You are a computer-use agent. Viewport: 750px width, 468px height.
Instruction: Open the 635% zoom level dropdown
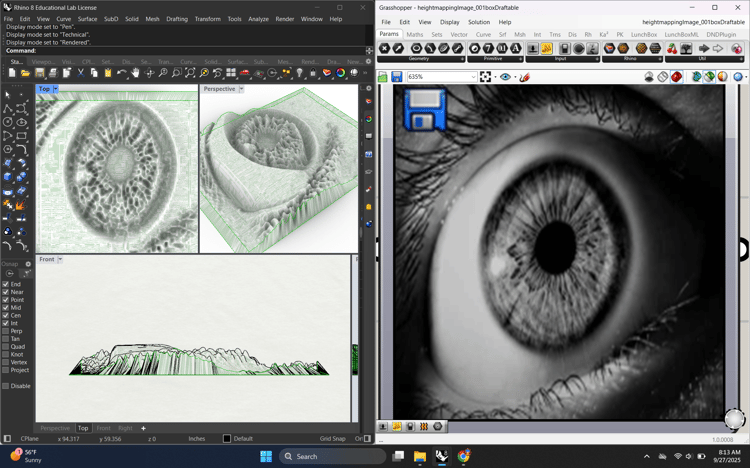(473, 77)
